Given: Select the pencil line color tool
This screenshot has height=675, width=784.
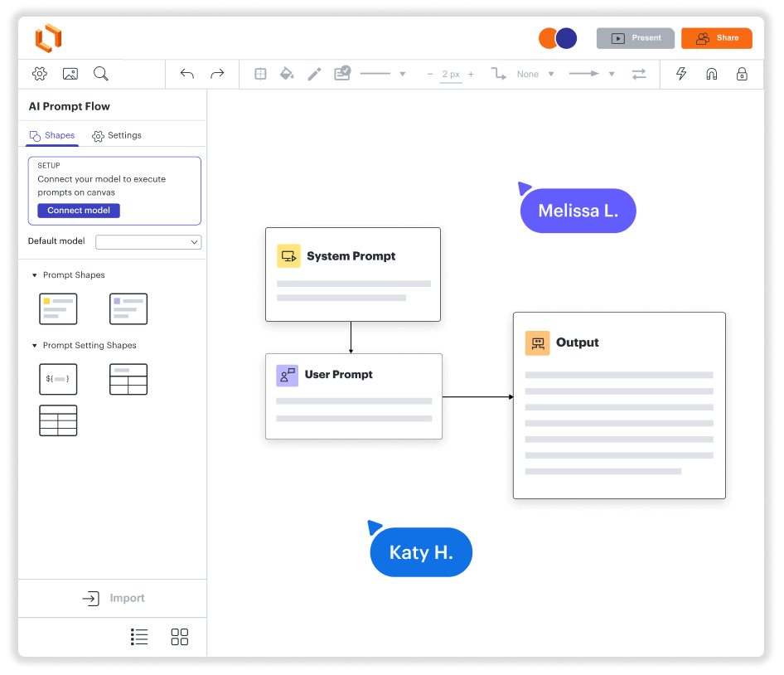Looking at the screenshot, I should 314,74.
